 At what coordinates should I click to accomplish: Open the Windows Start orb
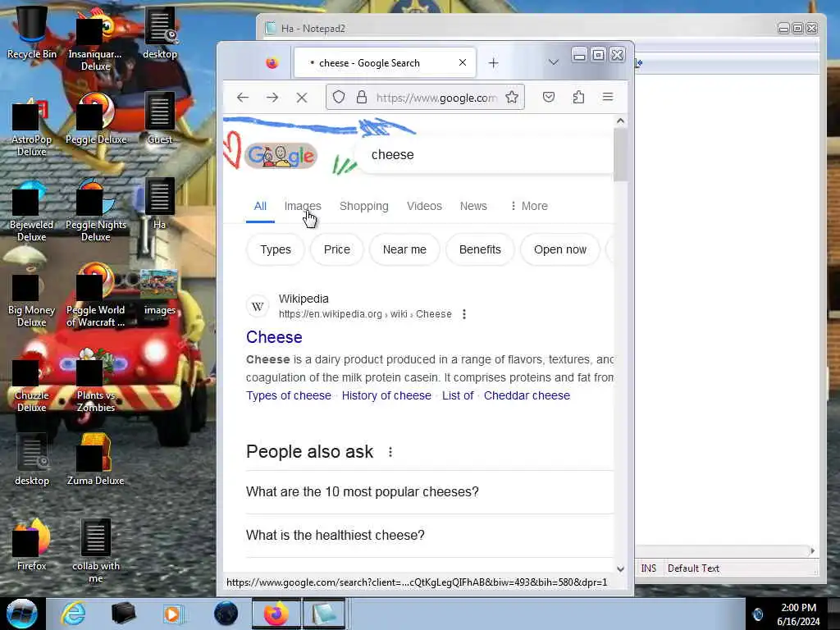point(22,614)
